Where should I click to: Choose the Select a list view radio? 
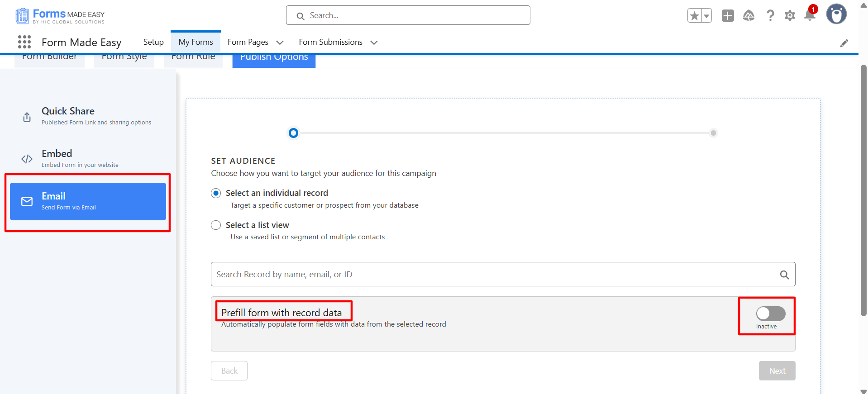216,225
